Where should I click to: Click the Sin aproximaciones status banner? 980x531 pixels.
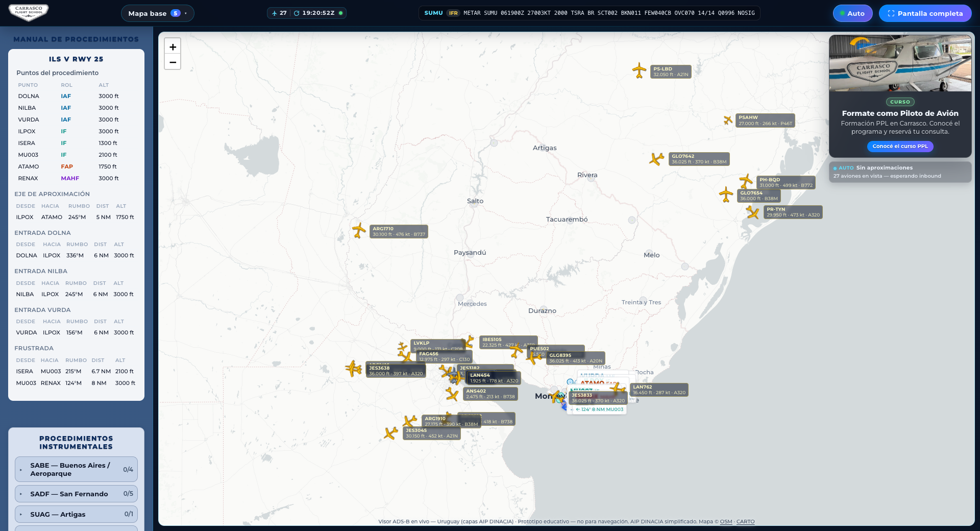[900, 172]
